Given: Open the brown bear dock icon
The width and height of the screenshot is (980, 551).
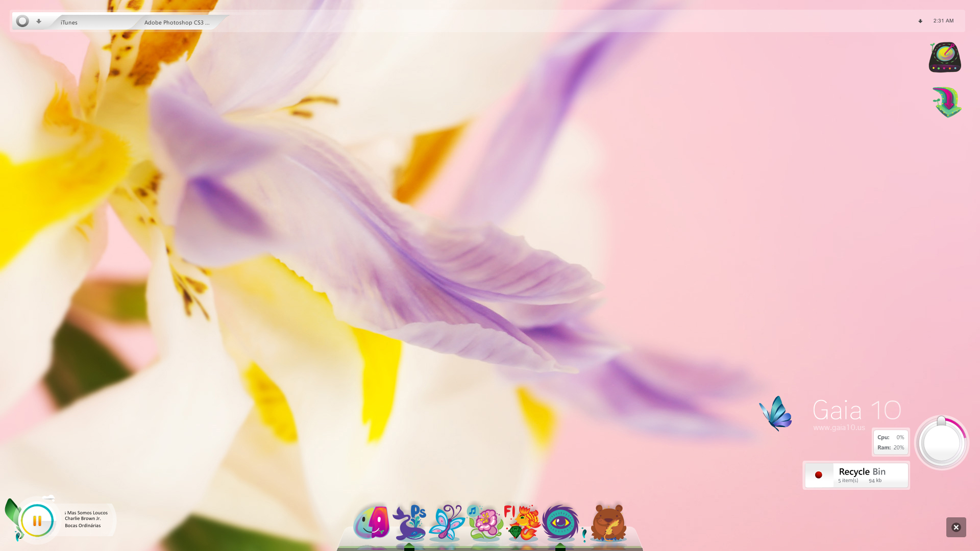Looking at the screenshot, I should pos(608,522).
